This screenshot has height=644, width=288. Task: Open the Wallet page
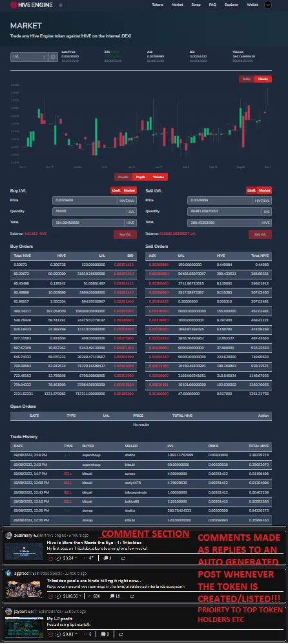point(252,5)
